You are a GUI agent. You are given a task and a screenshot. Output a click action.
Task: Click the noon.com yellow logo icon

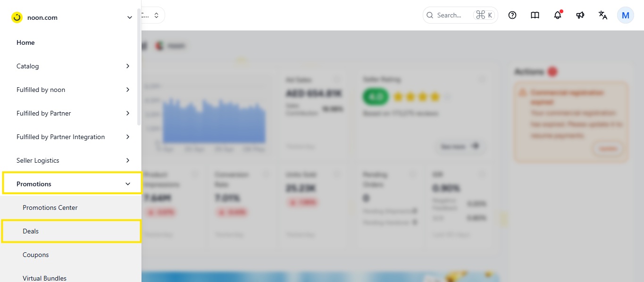[x=17, y=17]
